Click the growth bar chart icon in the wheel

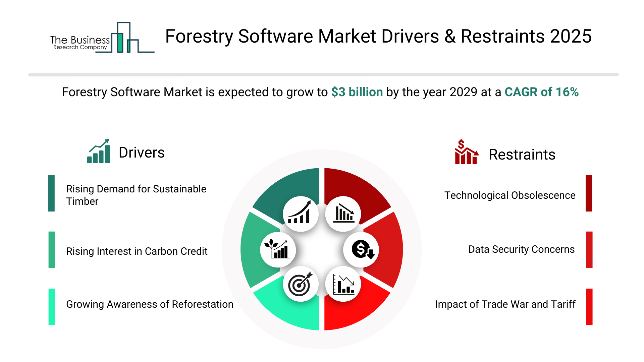coord(300,214)
